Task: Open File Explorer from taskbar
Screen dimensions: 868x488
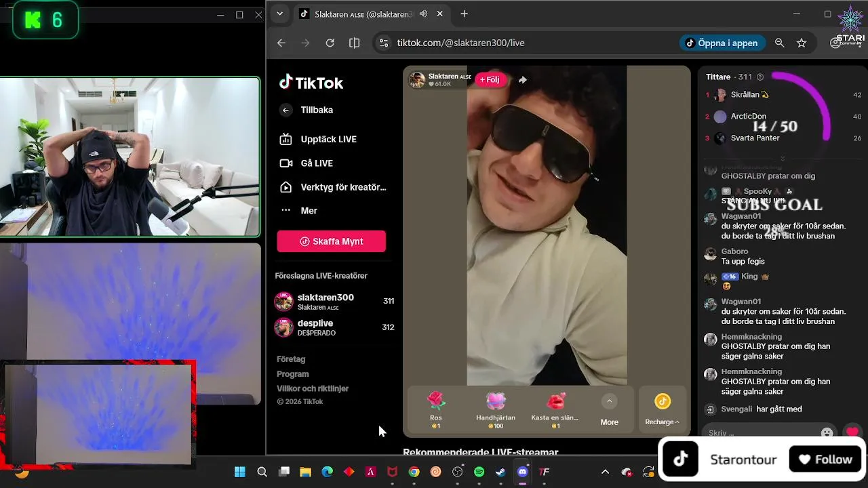Action: [306, 472]
